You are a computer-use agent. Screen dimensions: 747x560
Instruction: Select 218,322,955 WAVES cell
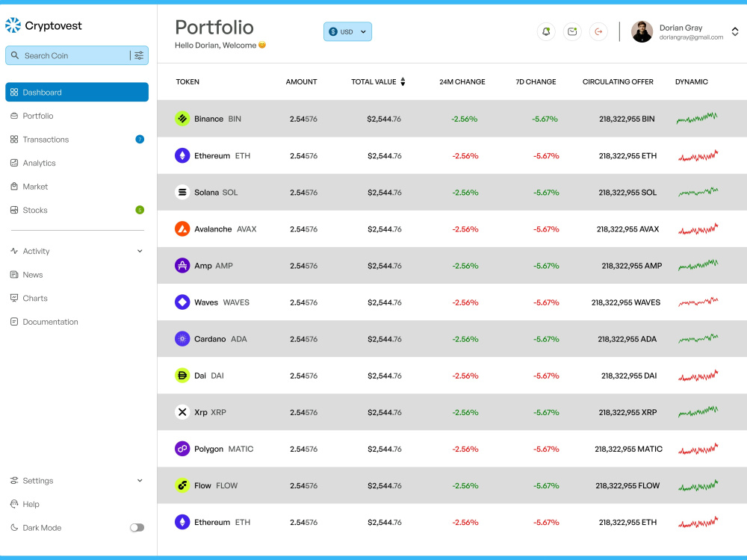(x=626, y=302)
